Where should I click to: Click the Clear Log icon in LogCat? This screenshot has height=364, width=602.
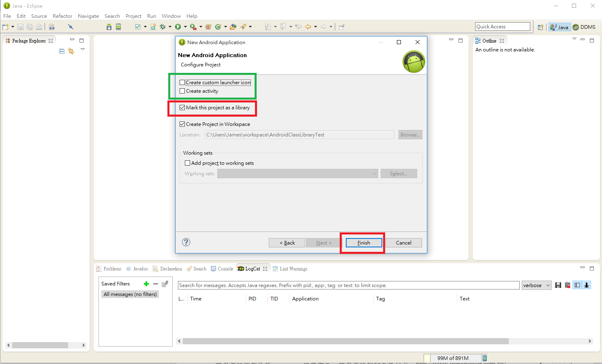(x=568, y=285)
